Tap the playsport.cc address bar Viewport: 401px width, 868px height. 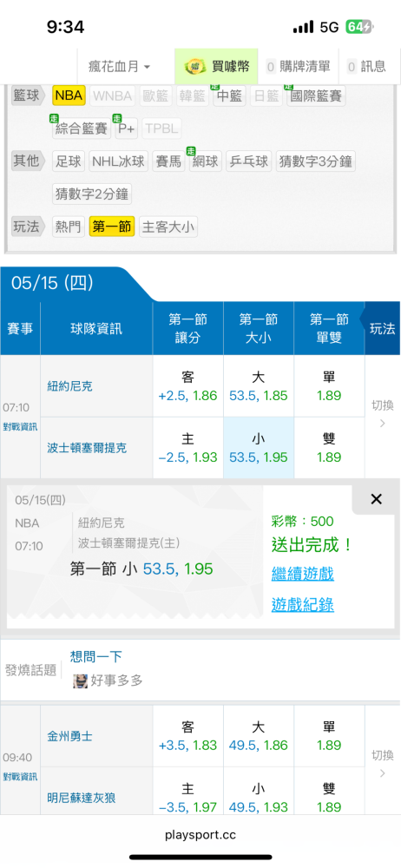200,835
